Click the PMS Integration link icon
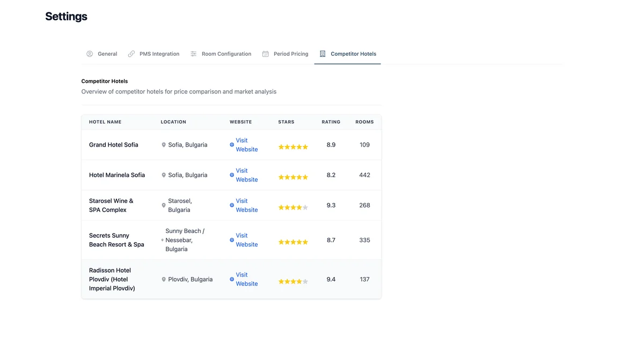This screenshot has height=350, width=644. pyautogui.click(x=131, y=54)
